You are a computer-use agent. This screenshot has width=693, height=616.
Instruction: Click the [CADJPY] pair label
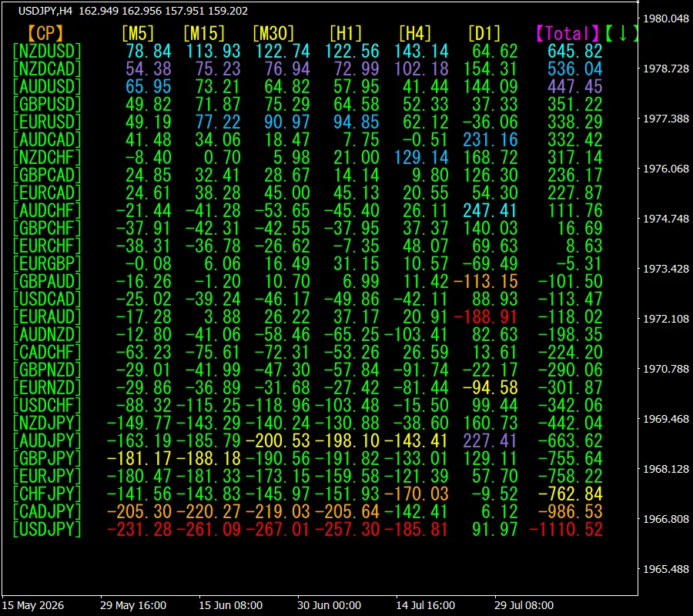click(x=47, y=511)
